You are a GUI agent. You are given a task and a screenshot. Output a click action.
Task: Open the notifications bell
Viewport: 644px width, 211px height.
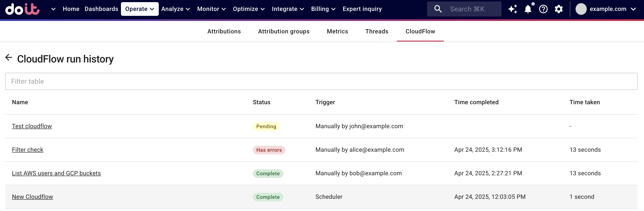pos(528,9)
